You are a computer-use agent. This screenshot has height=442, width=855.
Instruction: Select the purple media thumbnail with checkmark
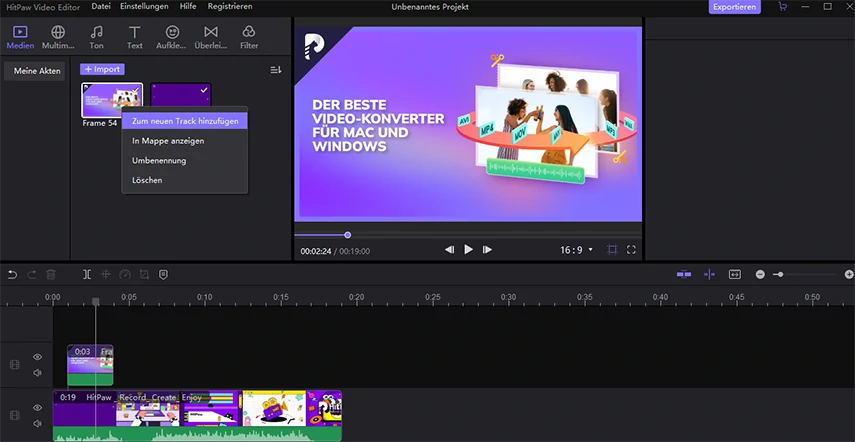click(x=181, y=95)
